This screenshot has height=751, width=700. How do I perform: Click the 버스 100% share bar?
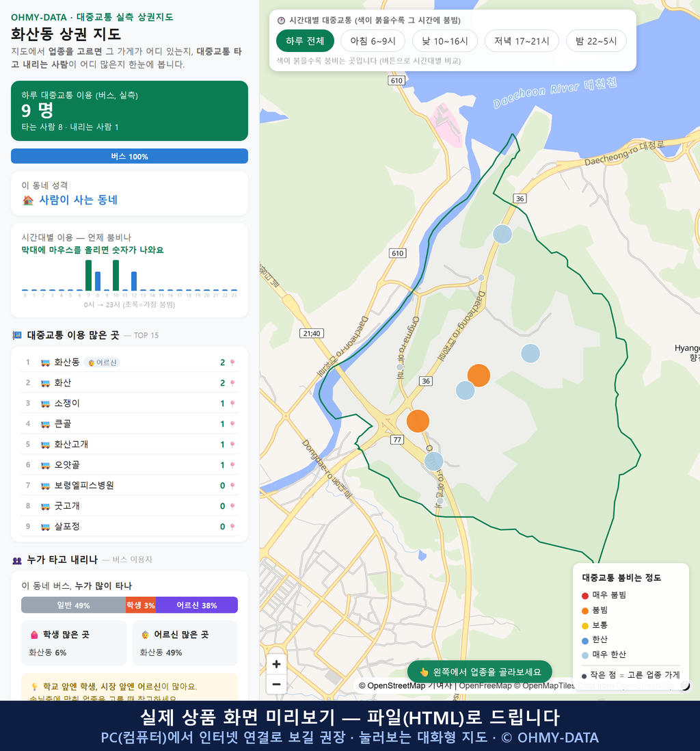(129, 156)
